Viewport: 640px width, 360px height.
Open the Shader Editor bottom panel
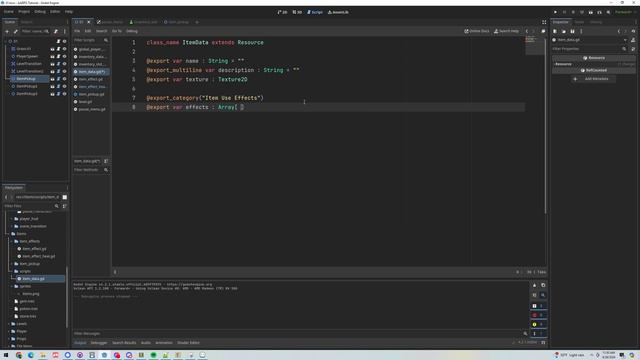[x=188, y=343]
